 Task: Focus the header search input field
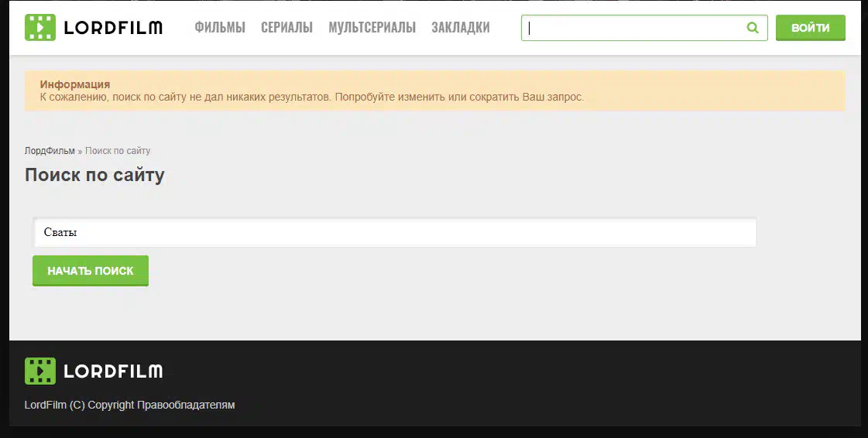pyautogui.click(x=643, y=28)
